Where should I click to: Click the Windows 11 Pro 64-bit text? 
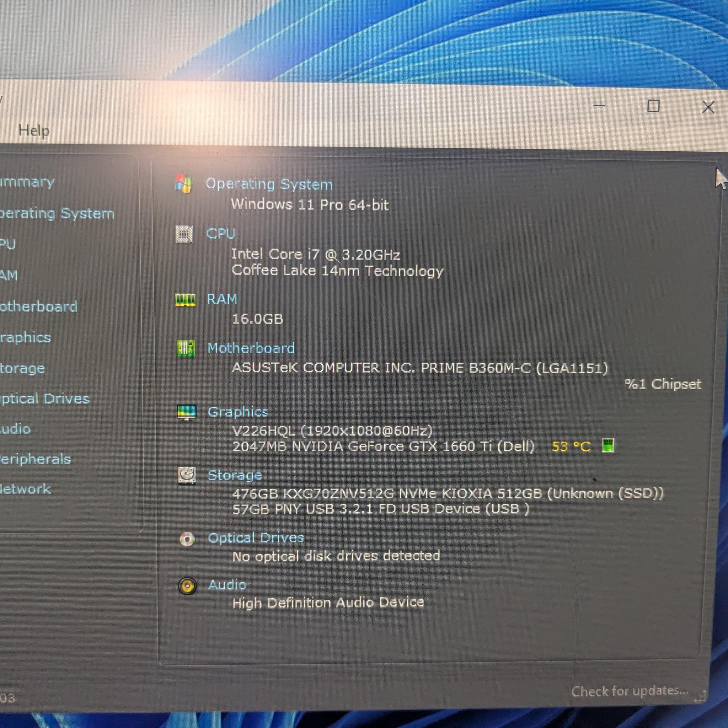(x=310, y=205)
